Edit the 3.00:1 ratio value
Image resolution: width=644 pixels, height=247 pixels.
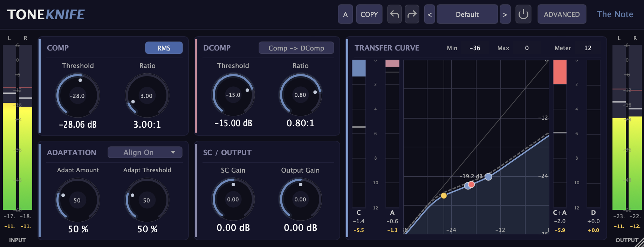(x=147, y=125)
